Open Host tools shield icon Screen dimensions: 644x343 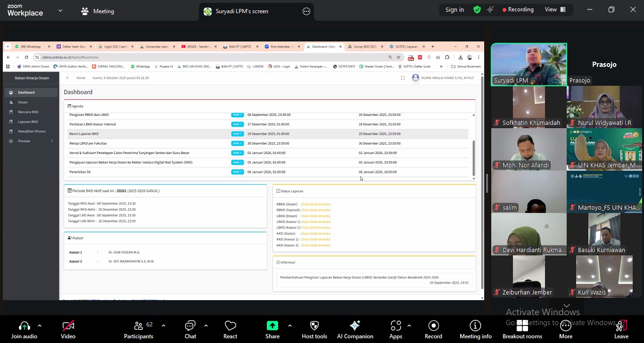[314, 326]
